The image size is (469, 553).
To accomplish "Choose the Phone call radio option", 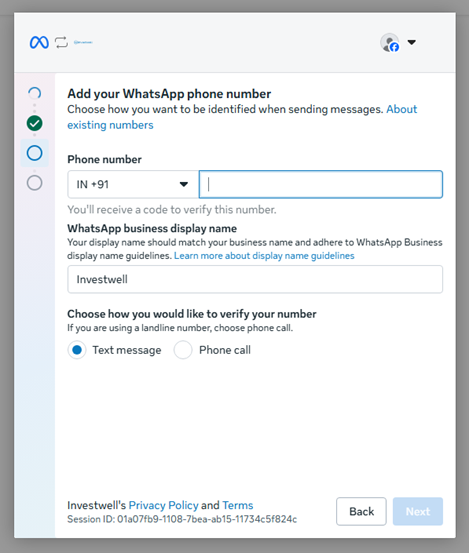I will [x=183, y=350].
